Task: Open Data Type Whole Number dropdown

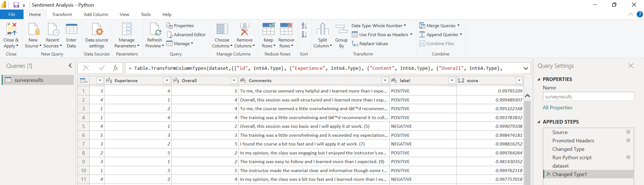Action: [x=379, y=26]
